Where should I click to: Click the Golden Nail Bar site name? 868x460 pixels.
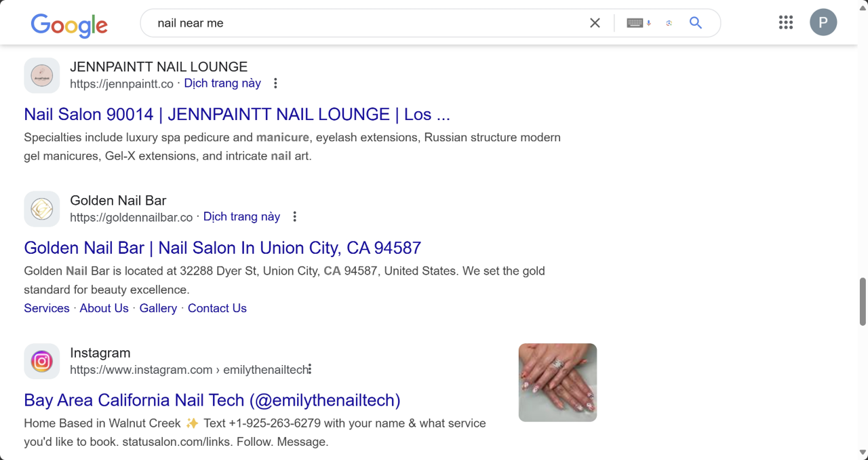118,200
